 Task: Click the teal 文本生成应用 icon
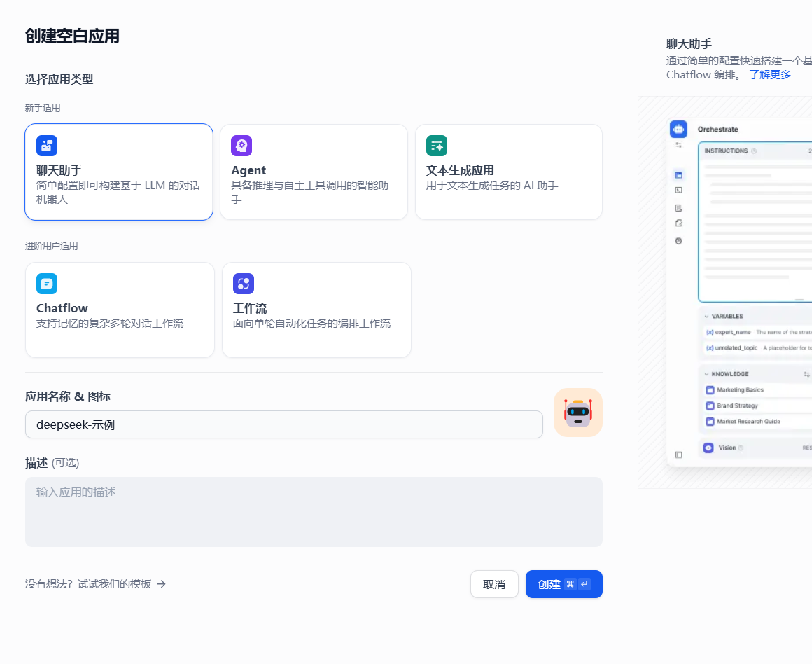coord(436,145)
